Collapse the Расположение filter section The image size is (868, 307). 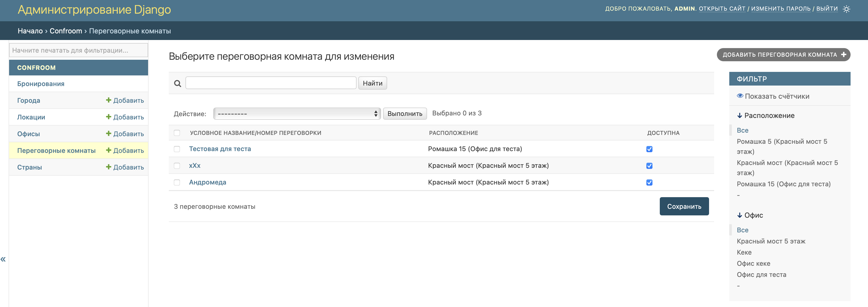point(766,115)
